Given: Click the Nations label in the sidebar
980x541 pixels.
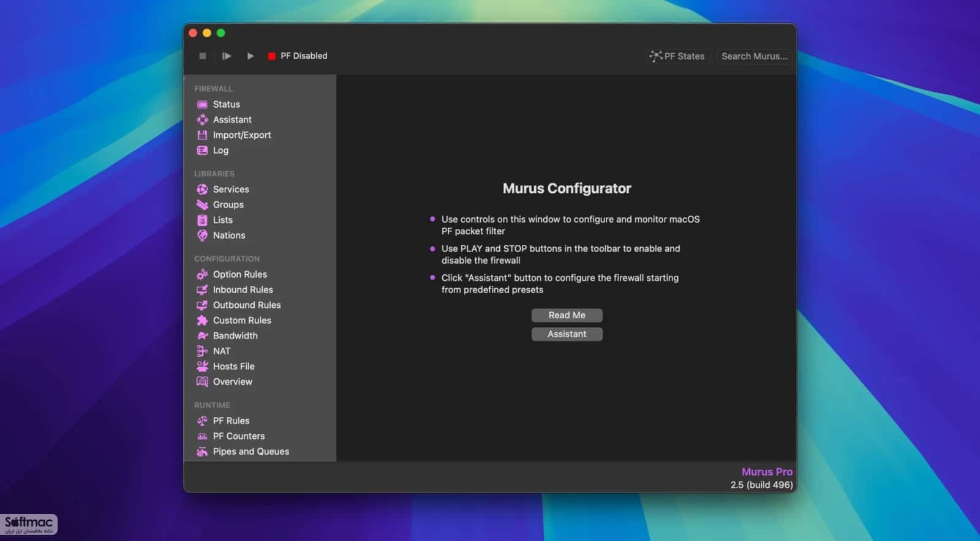Looking at the screenshot, I should (x=229, y=236).
